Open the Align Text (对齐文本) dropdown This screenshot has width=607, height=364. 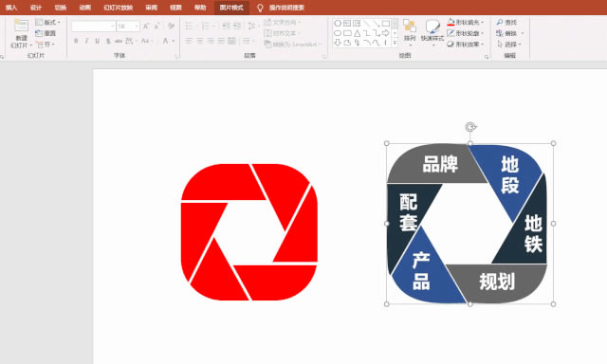(283, 33)
